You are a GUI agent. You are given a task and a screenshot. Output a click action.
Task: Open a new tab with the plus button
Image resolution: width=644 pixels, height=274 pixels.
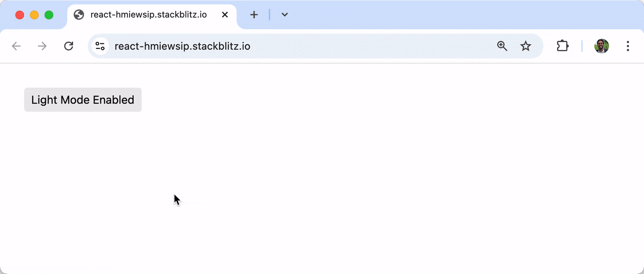tap(254, 15)
